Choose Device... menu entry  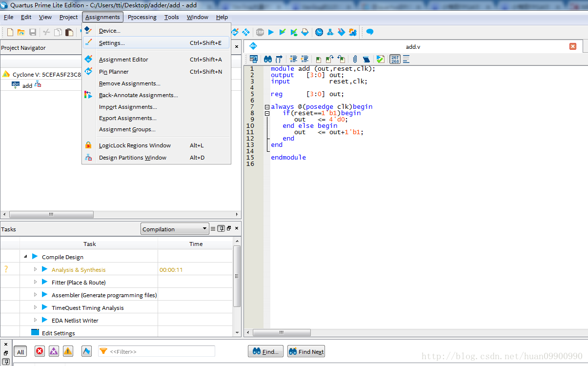click(x=156, y=31)
